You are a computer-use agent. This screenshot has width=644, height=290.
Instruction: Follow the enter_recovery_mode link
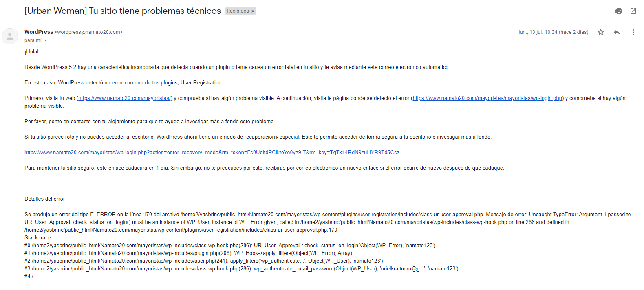[212, 153]
